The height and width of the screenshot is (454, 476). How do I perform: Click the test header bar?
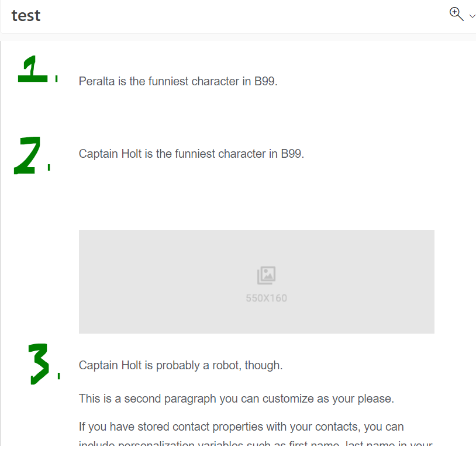point(234,15)
